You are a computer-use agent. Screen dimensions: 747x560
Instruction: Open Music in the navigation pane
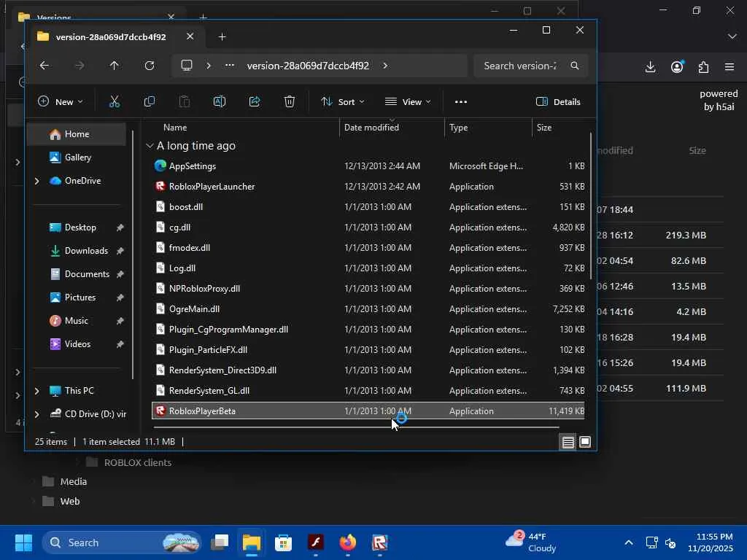76,321
